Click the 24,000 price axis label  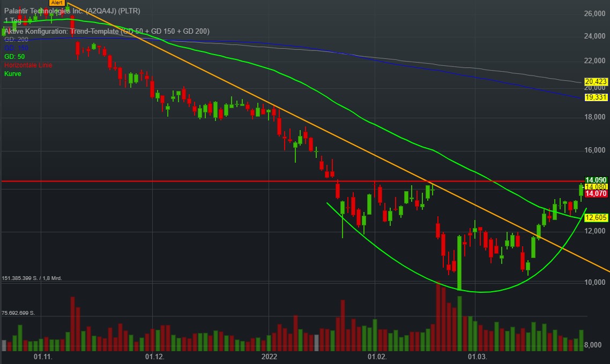[x=594, y=36]
